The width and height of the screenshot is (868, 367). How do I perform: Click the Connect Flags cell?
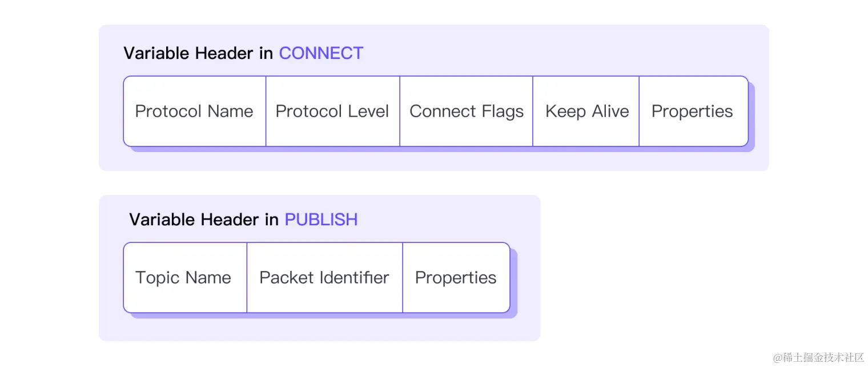point(467,111)
